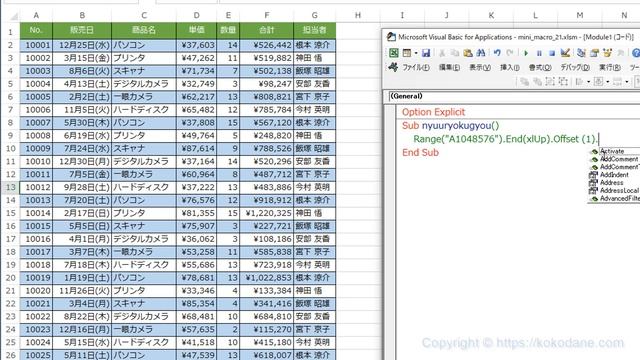This screenshot has width=640, height=360.
Task: Click the VBA window title bar icon
Action: pos(391,37)
